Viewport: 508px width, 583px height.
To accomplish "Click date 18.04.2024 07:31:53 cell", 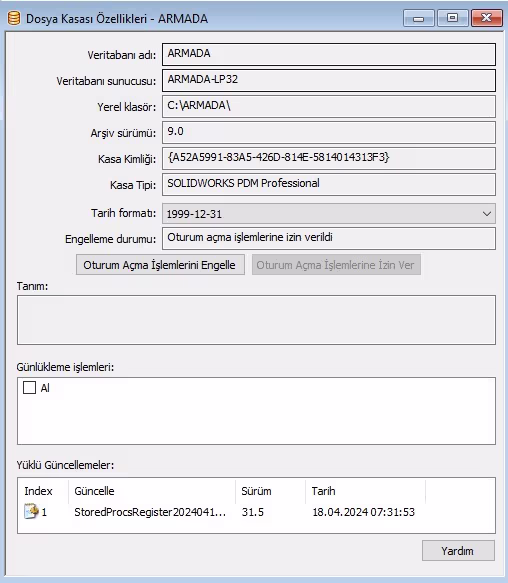I will coord(363,512).
